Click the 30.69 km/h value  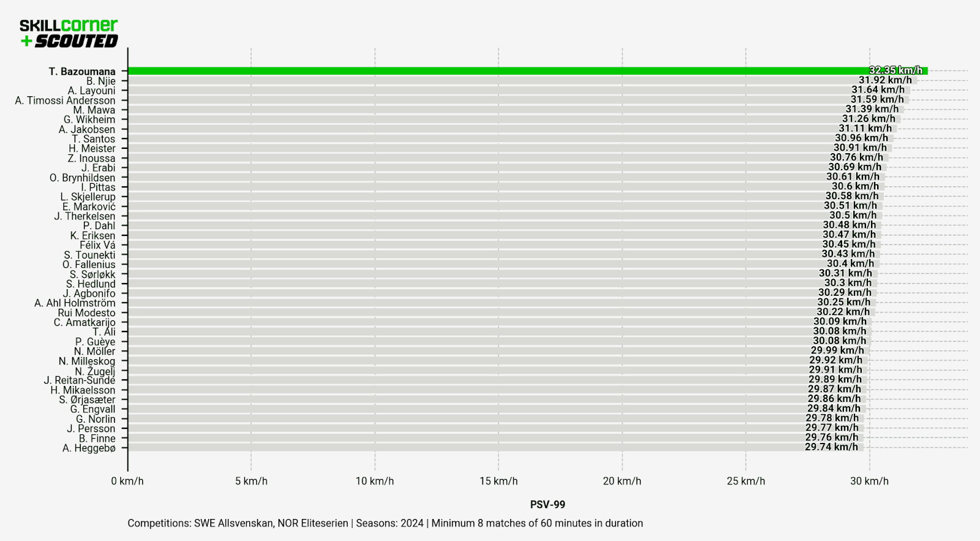tap(855, 167)
